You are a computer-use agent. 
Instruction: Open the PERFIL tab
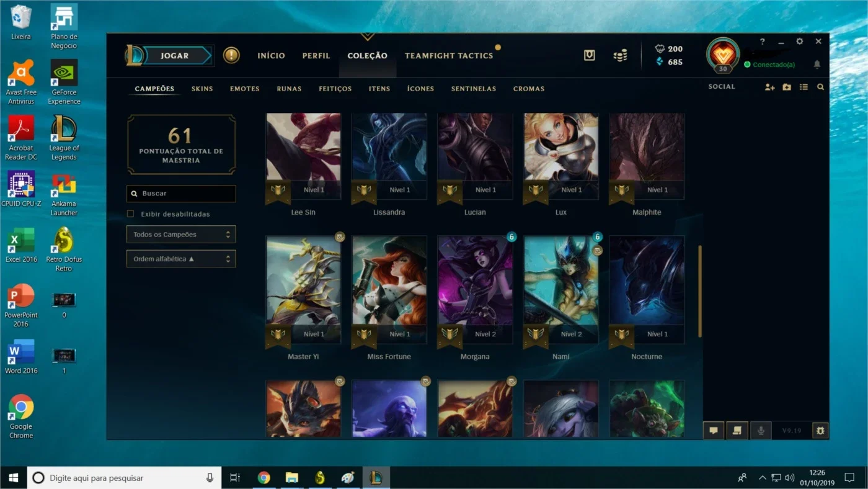coord(316,55)
